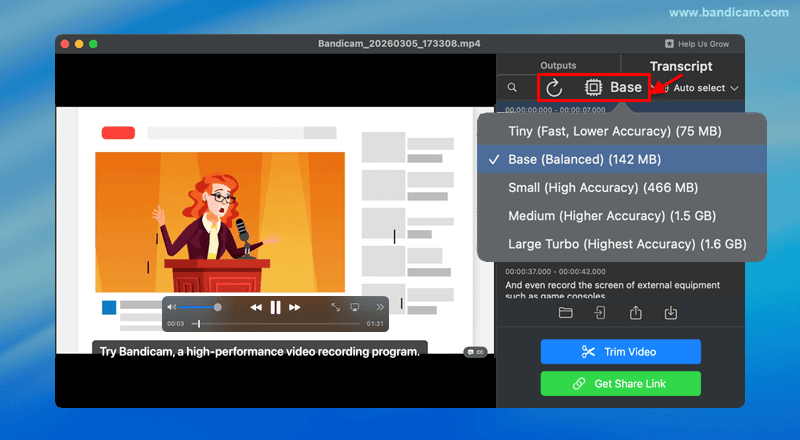The image size is (800, 440).
Task: Click the Get Share Link button
Action: 620,383
